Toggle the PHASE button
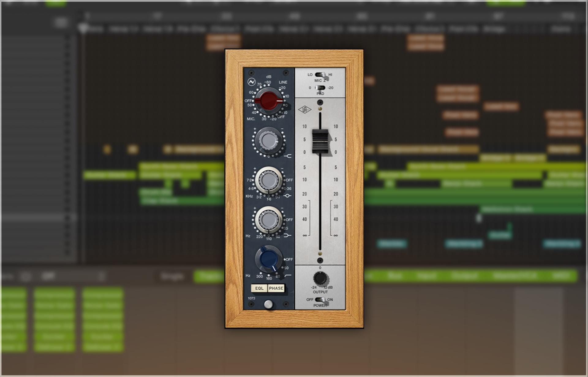The height and width of the screenshot is (377, 588). click(x=276, y=288)
